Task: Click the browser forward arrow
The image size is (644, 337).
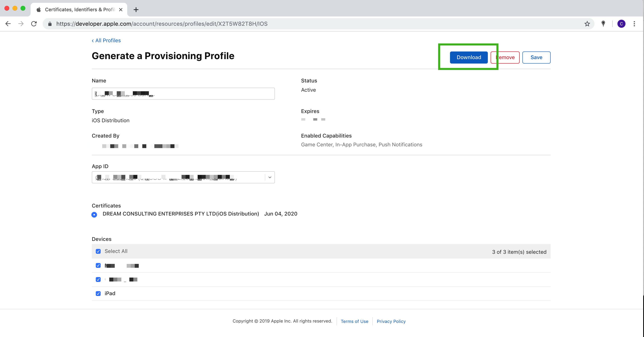Action: click(21, 24)
